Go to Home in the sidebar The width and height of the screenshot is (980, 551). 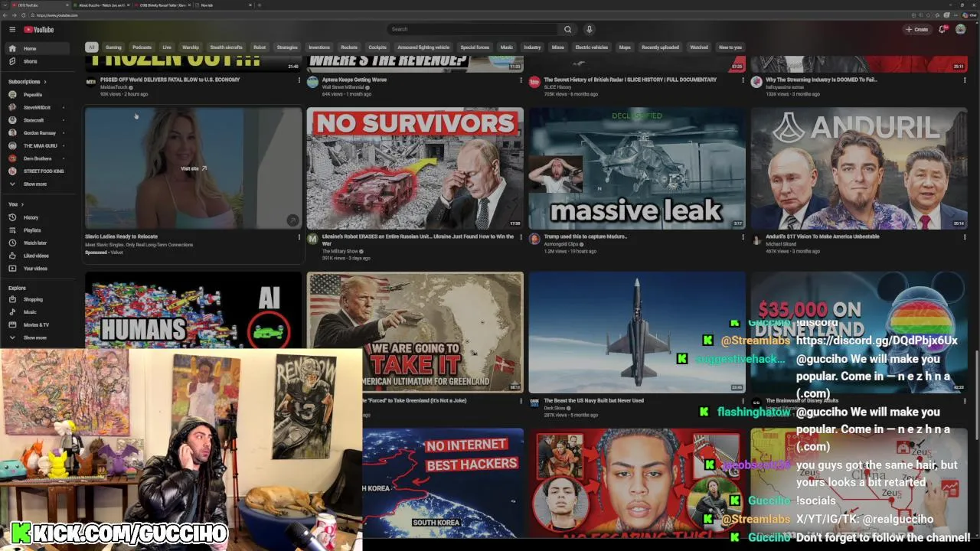coord(38,48)
